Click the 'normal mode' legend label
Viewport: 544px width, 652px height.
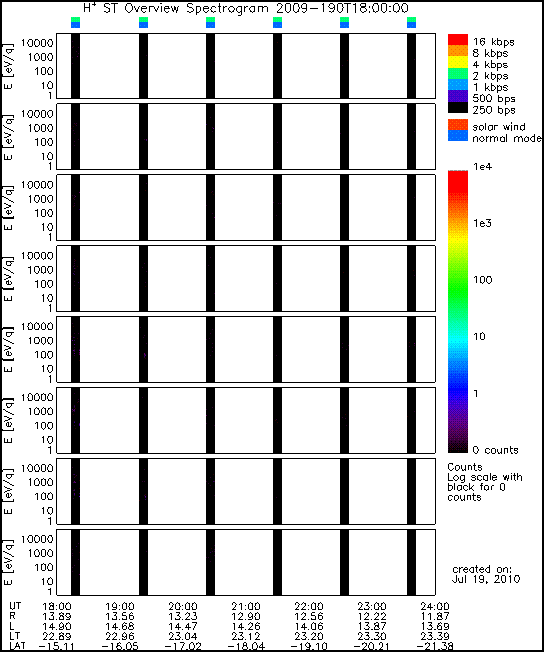click(x=507, y=138)
